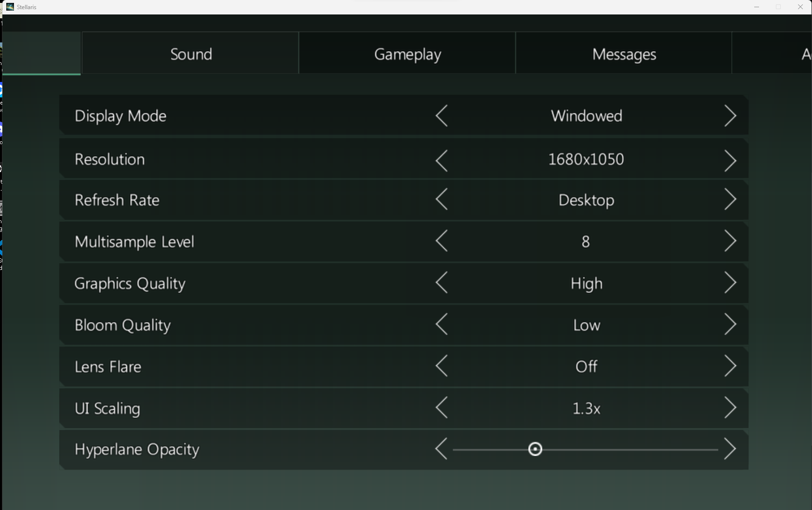Click the Stellaris icon in title bar
Screen dimensions: 812x510
coord(10,7)
